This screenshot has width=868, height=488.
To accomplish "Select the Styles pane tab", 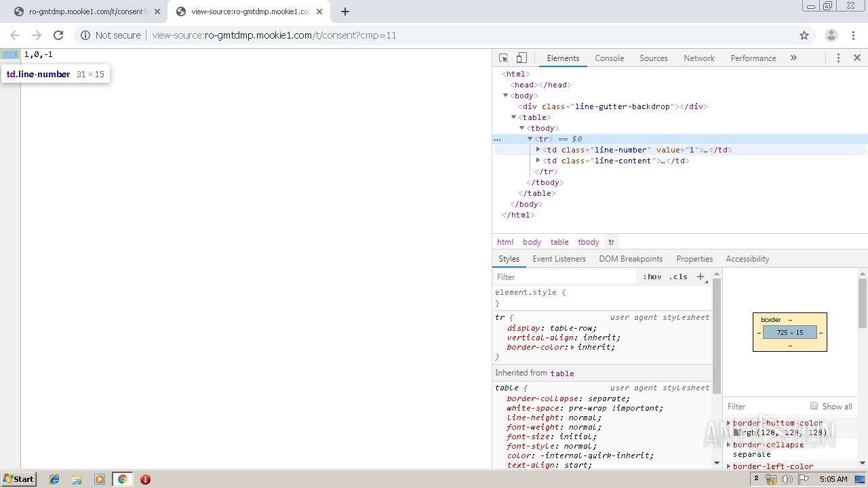I will tap(509, 259).
